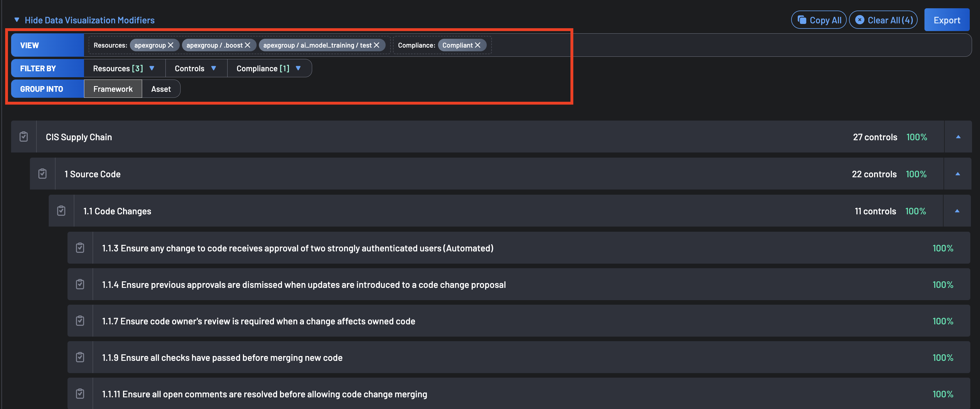Click clipboard icon of control 1.1.7
This screenshot has height=409, width=980.
coord(80,321)
